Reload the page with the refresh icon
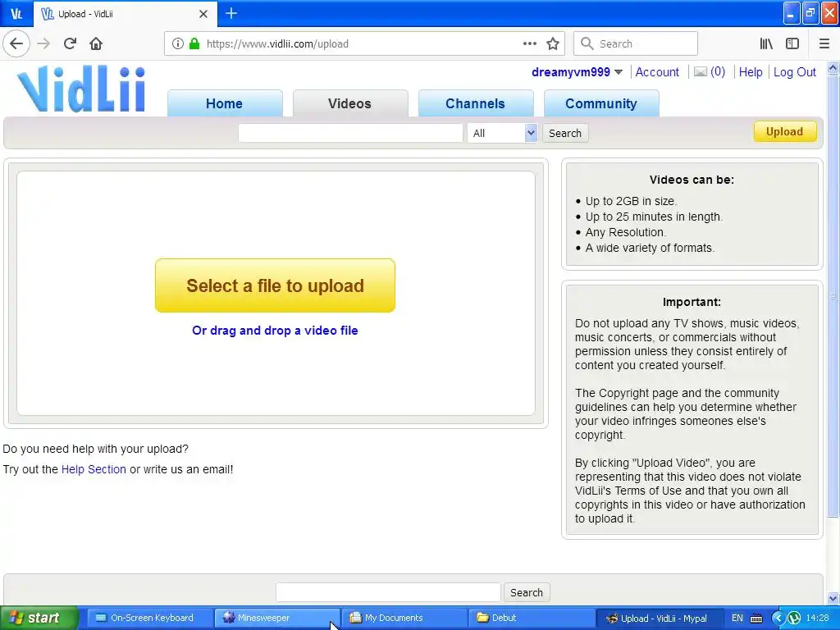Viewport: 840px width, 630px height. [70, 43]
